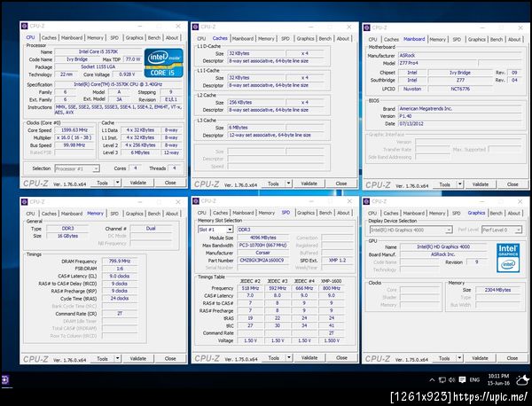Screen dimensions: 532x406
Task: Click the Core Speed value '1599.63 MHz'
Action: coord(74,130)
